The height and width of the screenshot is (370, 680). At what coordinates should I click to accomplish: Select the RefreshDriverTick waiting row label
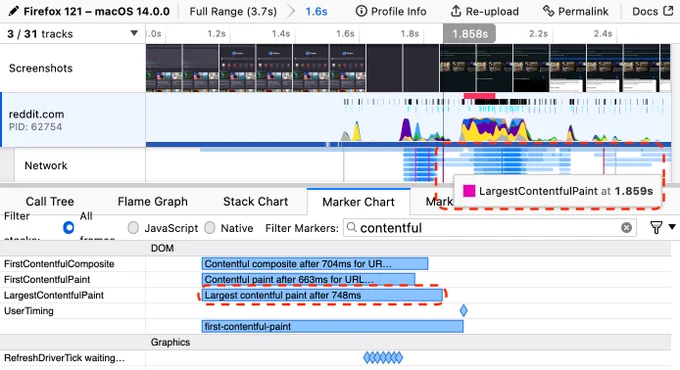point(64,358)
